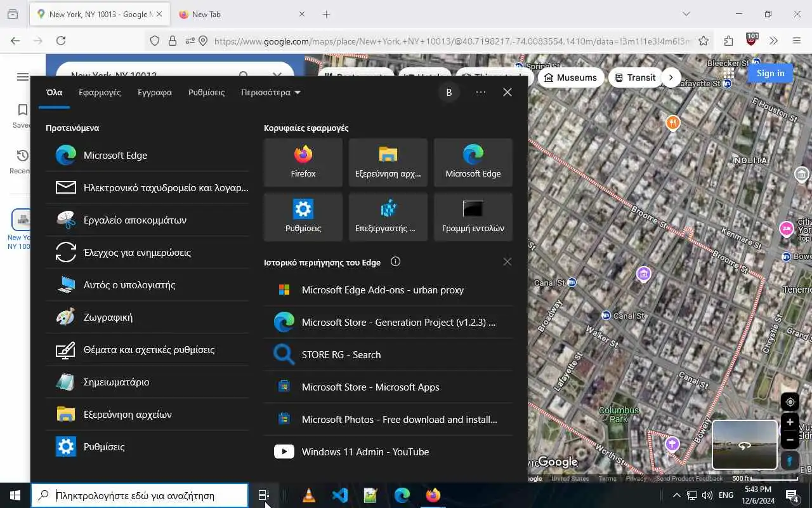Launch VLC media player from taskbar
812x508 pixels.
pos(309,495)
